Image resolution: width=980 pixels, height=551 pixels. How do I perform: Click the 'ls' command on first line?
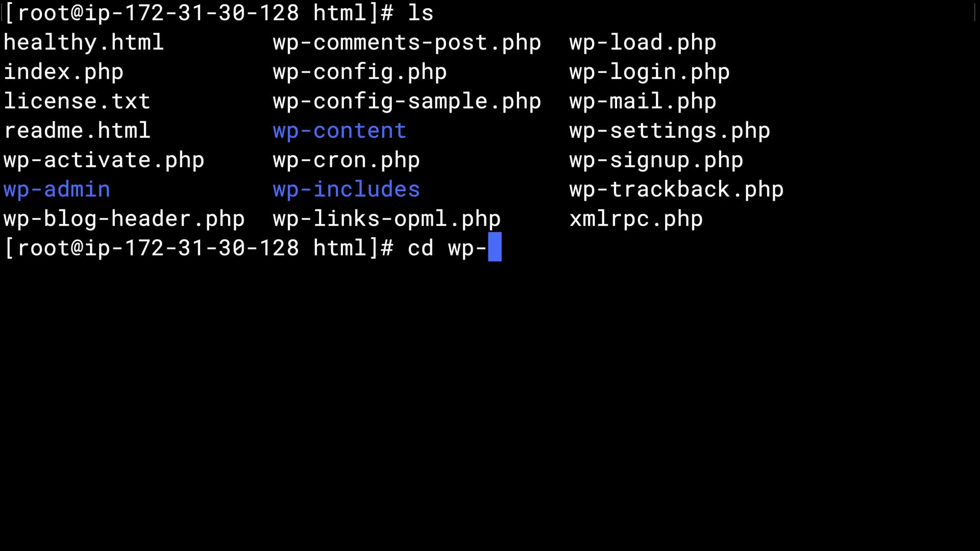(x=421, y=13)
